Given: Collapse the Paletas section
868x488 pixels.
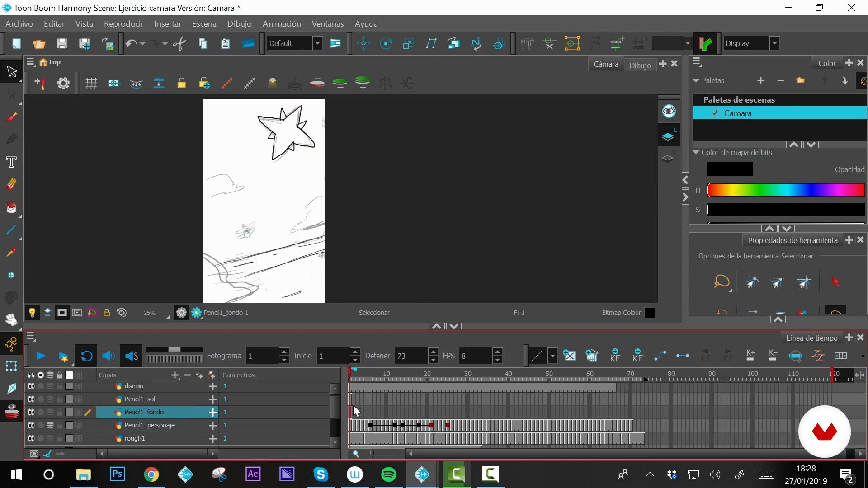Looking at the screenshot, I should click(696, 80).
